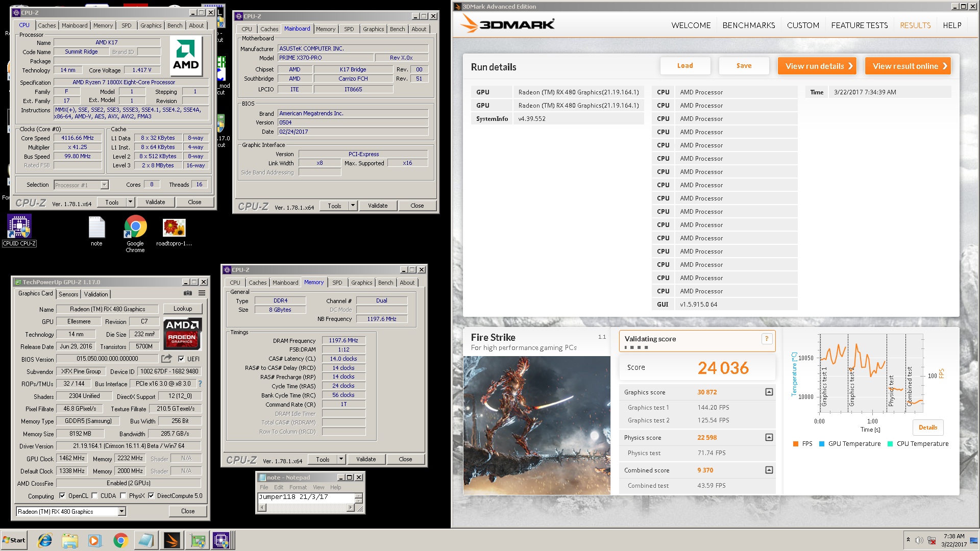Switch to GPU-Z via its taskbar icon
980x551 pixels.
tap(198, 540)
